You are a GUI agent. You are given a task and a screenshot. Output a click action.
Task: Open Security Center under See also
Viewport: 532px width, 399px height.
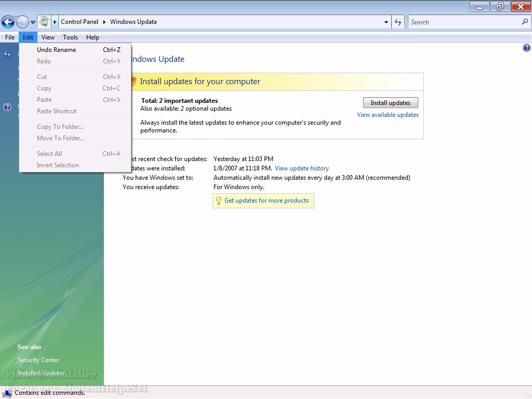[38, 360]
